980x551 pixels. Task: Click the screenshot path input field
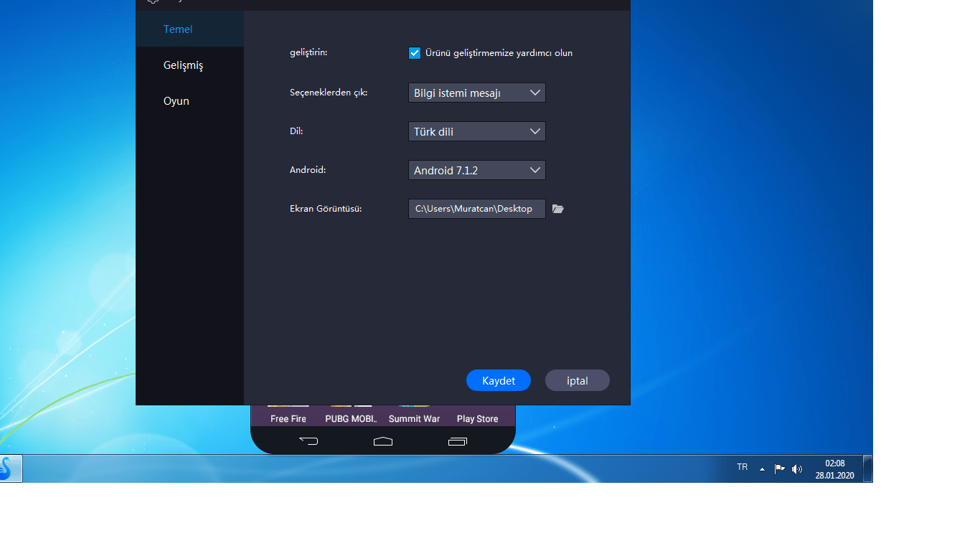[x=477, y=209]
